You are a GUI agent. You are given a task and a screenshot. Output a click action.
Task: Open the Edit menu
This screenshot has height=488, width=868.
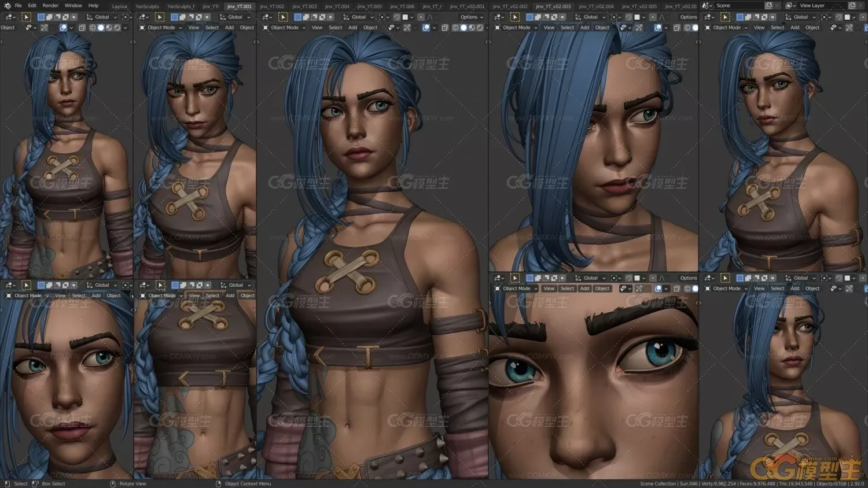[32, 6]
